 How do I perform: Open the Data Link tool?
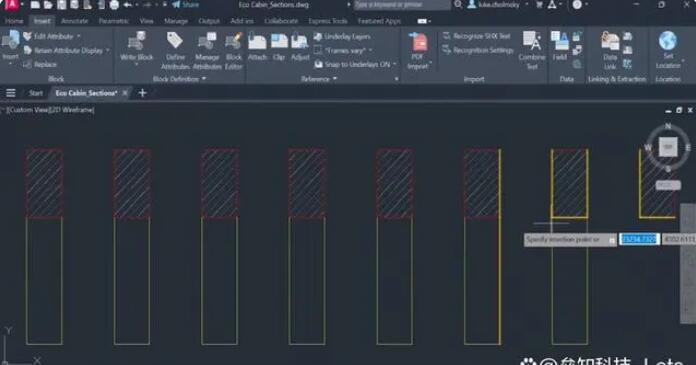click(610, 41)
